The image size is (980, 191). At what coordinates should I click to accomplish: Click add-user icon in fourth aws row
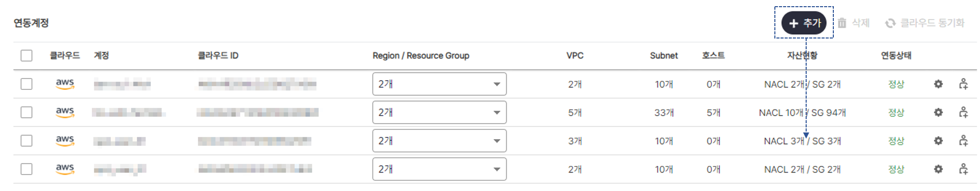(963, 168)
